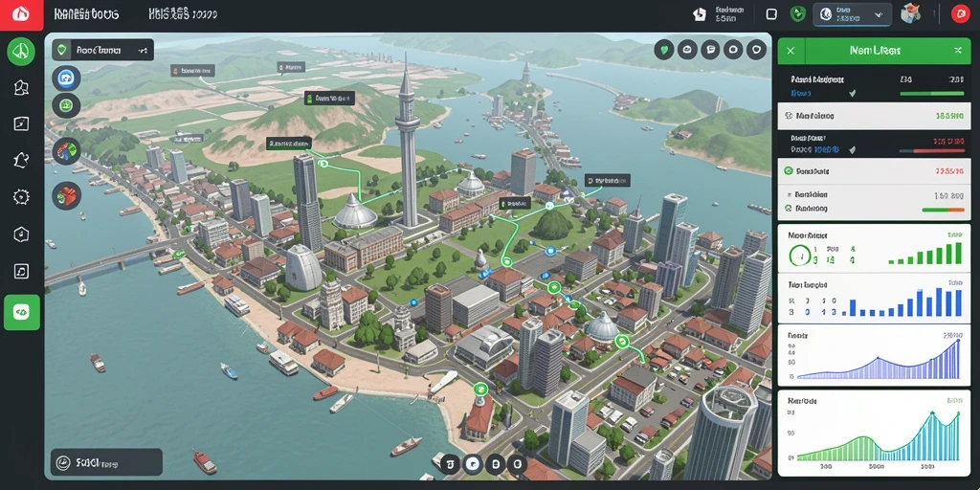Toggle the white square checkbox in top bar
This screenshot has width=980, height=490.
pos(771,14)
